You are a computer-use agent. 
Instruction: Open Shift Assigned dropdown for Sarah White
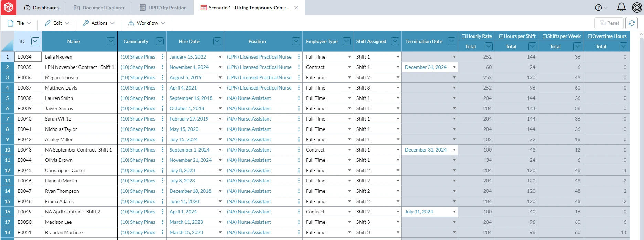(x=398, y=119)
